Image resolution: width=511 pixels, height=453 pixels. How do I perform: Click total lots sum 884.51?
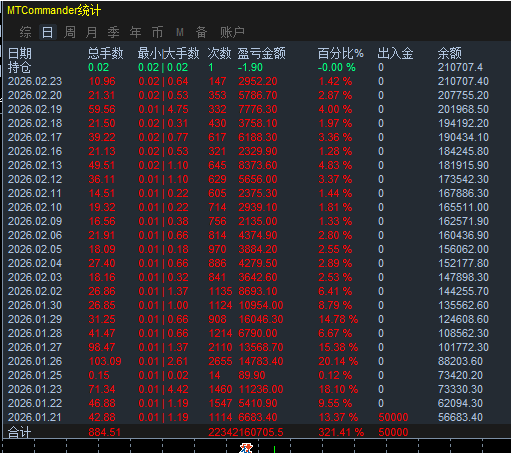[x=104, y=432]
